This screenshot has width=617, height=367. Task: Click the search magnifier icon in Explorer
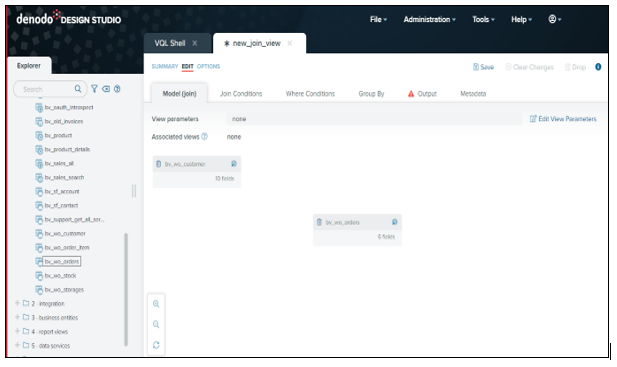point(78,89)
